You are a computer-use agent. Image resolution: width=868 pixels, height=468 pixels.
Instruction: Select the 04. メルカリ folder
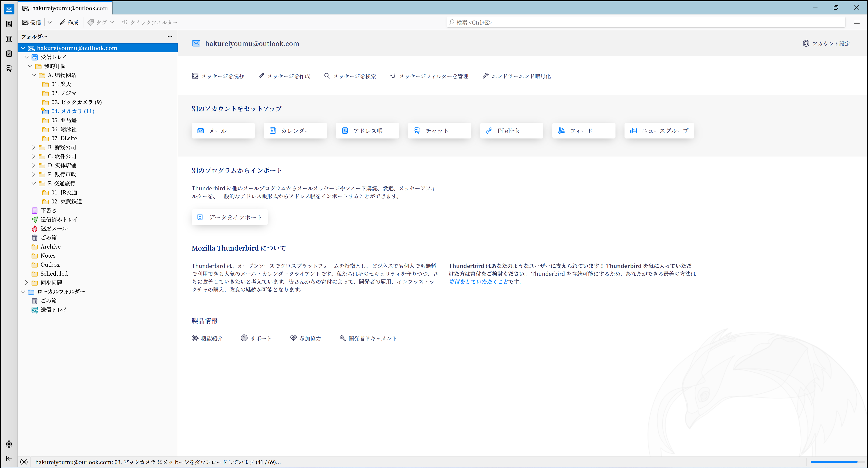pos(72,111)
